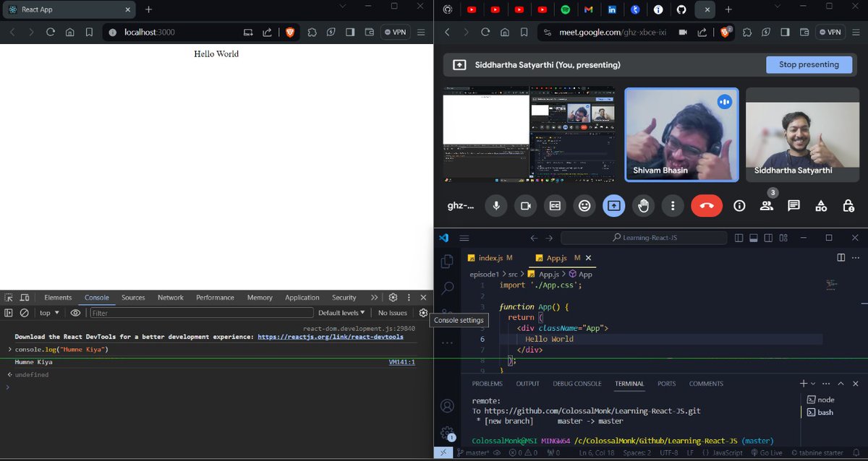Open the 'top' JavaScript context dropdown
The width and height of the screenshot is (868, 461).
point(50,313)
